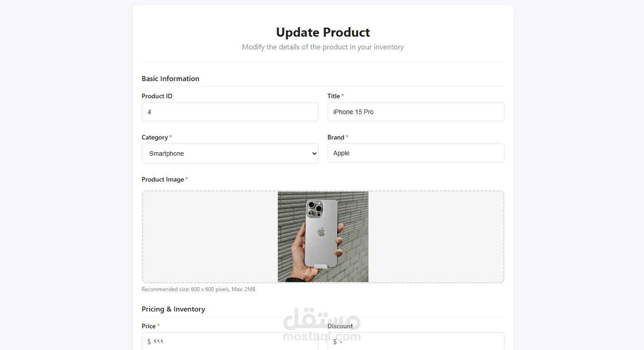The height and width of the screenshot is (350, 644).
Task: Select the Smartphone category combo box
Action: (x=230, y=153)
